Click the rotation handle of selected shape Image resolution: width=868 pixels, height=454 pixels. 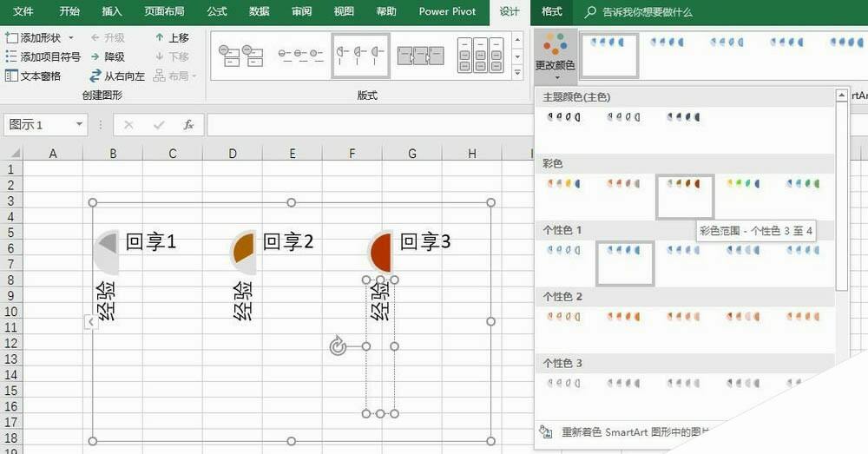point(339,347)
